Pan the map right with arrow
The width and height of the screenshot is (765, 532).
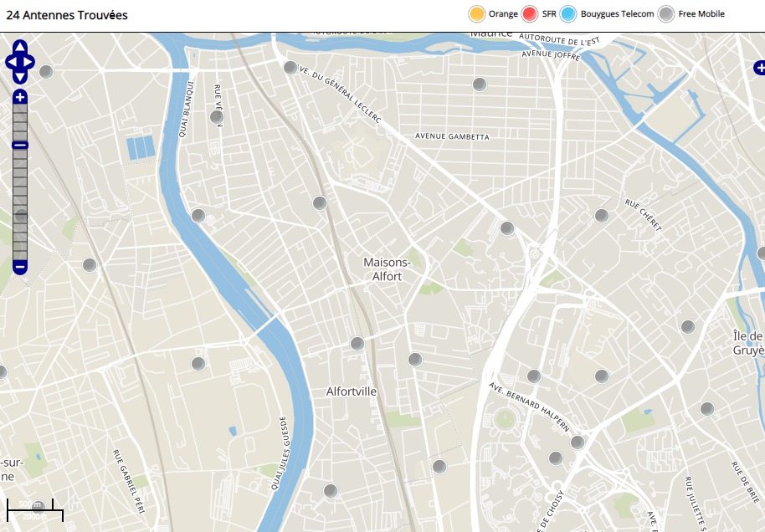[x=30, y=62]
